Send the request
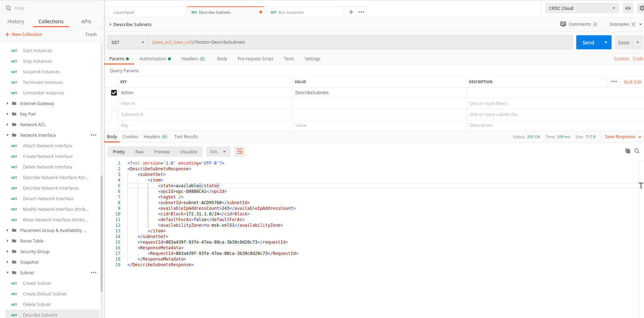 point(588,42)
